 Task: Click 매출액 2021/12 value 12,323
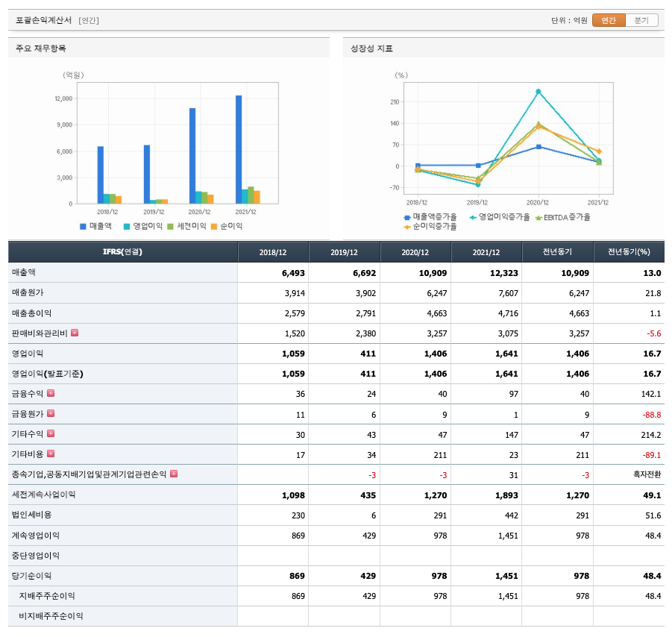(504, 273)
